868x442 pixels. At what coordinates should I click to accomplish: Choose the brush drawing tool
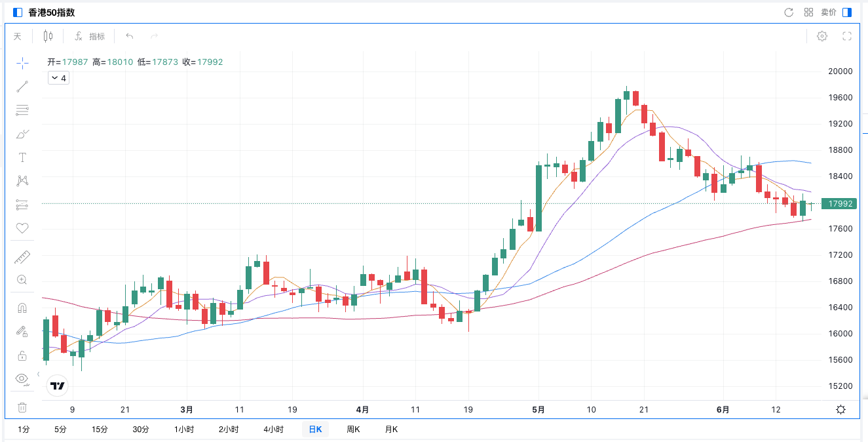[x=22, y=134]
